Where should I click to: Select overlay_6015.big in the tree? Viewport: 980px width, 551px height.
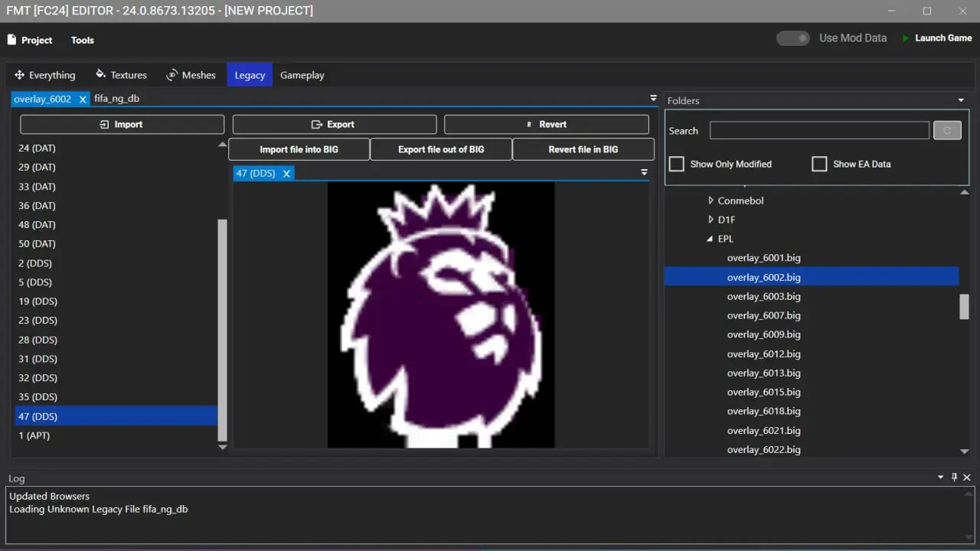pos(764,392)
